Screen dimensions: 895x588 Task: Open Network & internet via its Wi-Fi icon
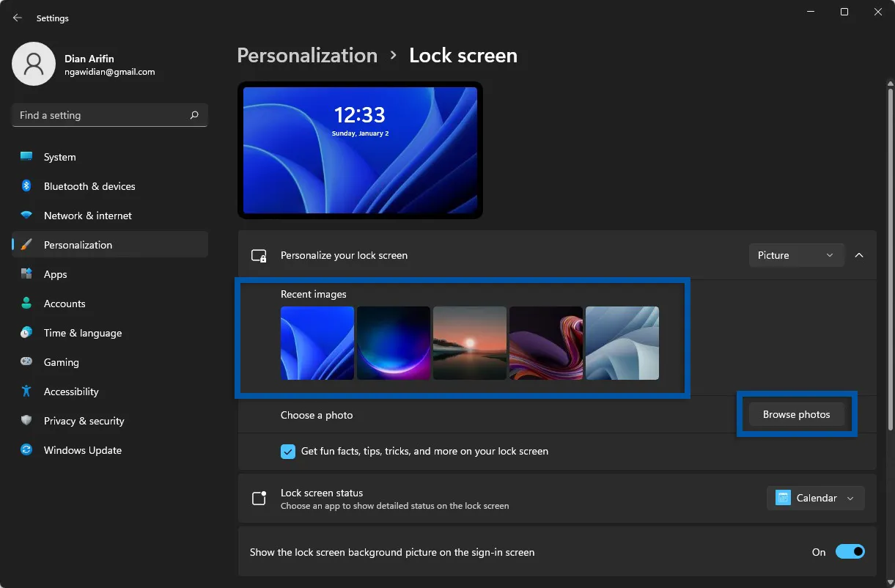tap(26, 216)
